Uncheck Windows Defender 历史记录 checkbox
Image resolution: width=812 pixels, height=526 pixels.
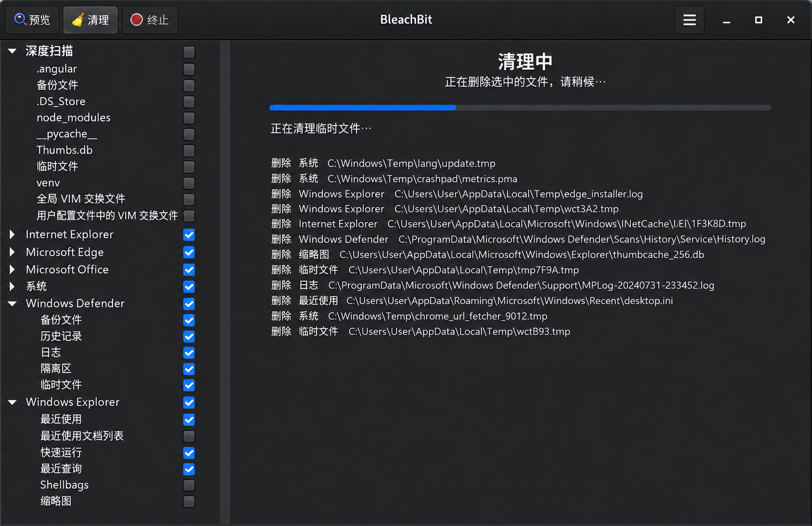(x=189, y=336)
